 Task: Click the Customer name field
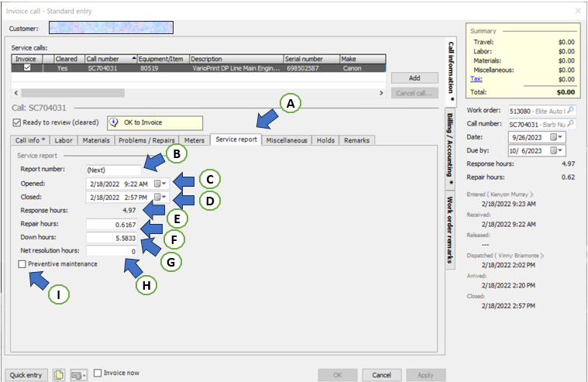tap(111, 27)
